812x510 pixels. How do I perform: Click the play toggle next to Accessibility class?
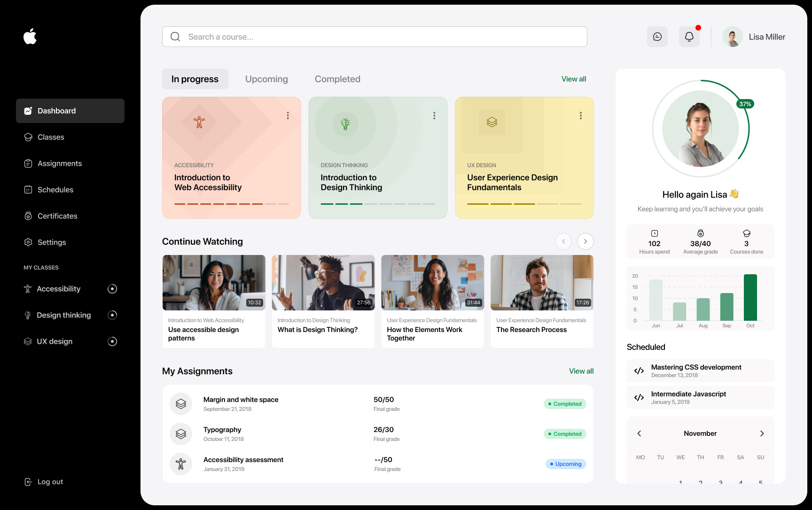[x=112, y=289]
